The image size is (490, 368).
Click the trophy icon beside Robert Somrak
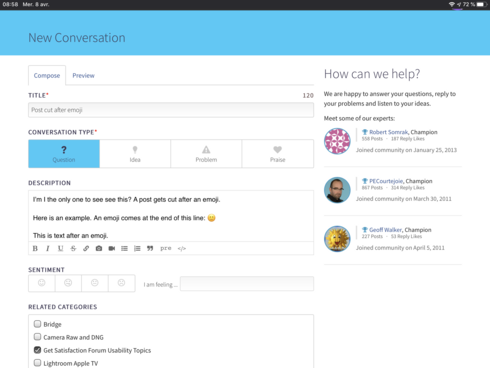365,132
